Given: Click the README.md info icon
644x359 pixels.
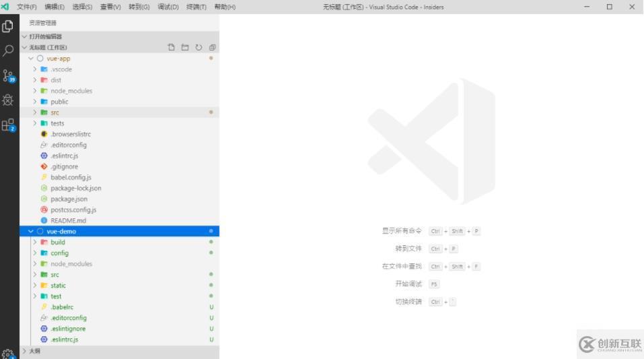Looking at the screenshot, I should pos(44,220).
